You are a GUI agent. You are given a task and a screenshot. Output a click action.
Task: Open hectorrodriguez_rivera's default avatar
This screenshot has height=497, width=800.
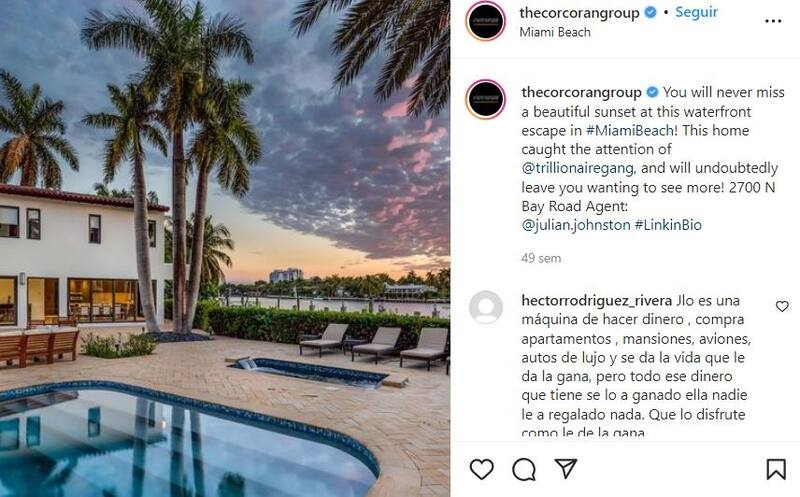[486, 307]
